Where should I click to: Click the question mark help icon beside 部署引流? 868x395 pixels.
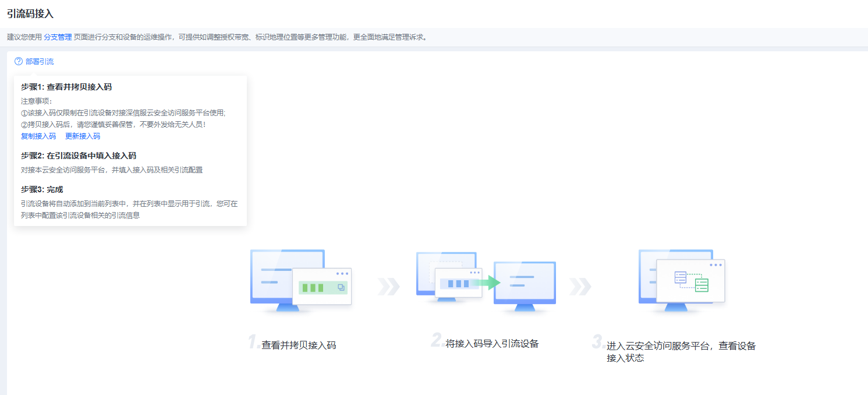pyautogui.click(x=19, y=61)
